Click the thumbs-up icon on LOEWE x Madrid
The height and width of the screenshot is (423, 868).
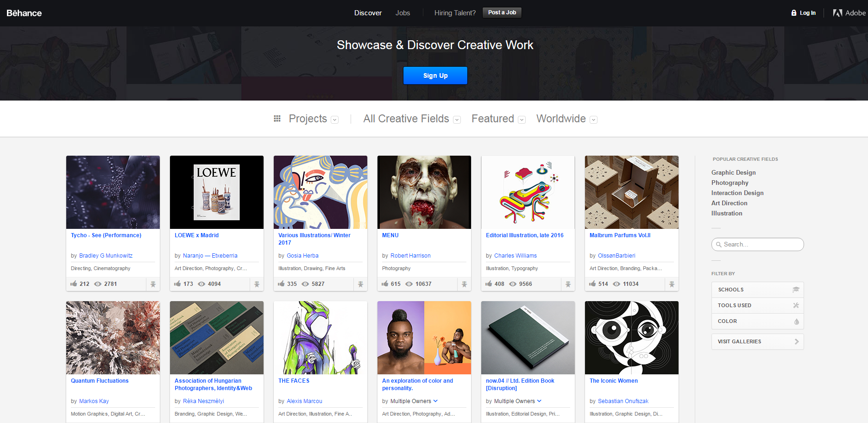tap(177, 284)
